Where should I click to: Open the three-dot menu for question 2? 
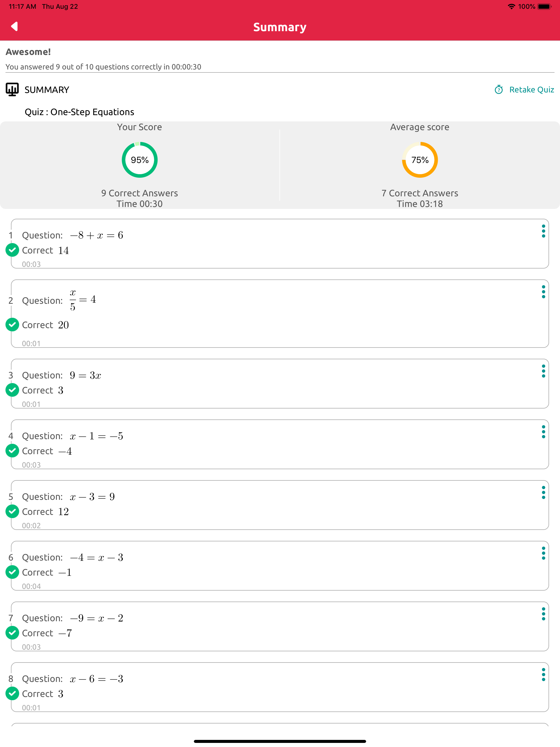click(x=543, y=292)
